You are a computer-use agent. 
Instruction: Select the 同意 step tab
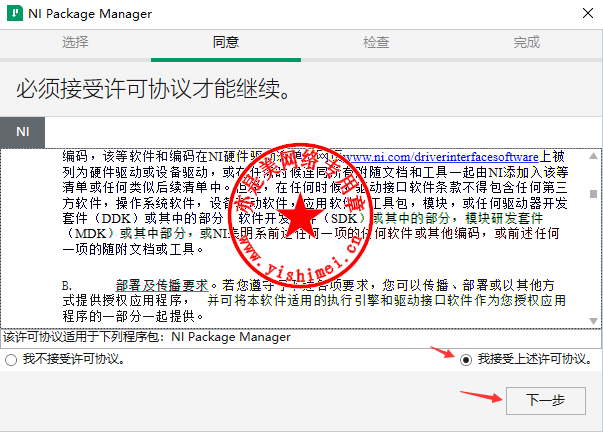(x=226, y=42)
